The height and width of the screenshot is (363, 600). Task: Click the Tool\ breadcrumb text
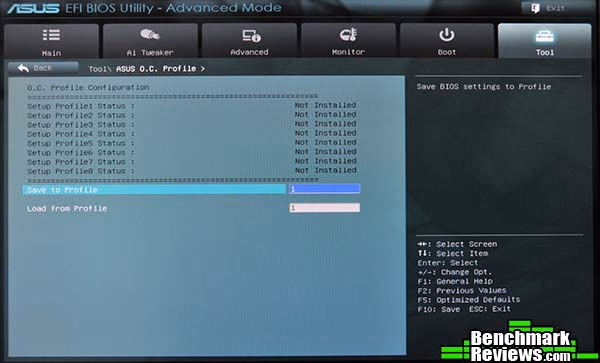click(x=99, y=69)
